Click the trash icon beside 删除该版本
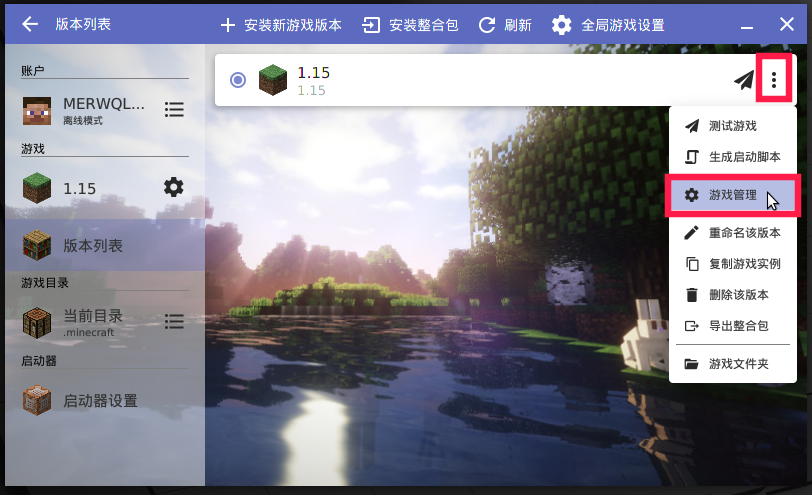812x495 pixels. [691, 295]
